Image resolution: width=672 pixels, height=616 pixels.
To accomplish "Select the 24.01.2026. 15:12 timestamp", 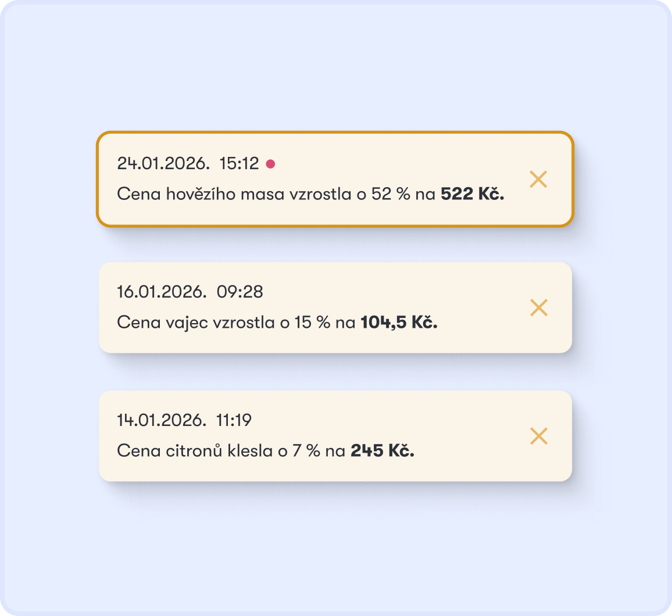I will coord(188,163).
